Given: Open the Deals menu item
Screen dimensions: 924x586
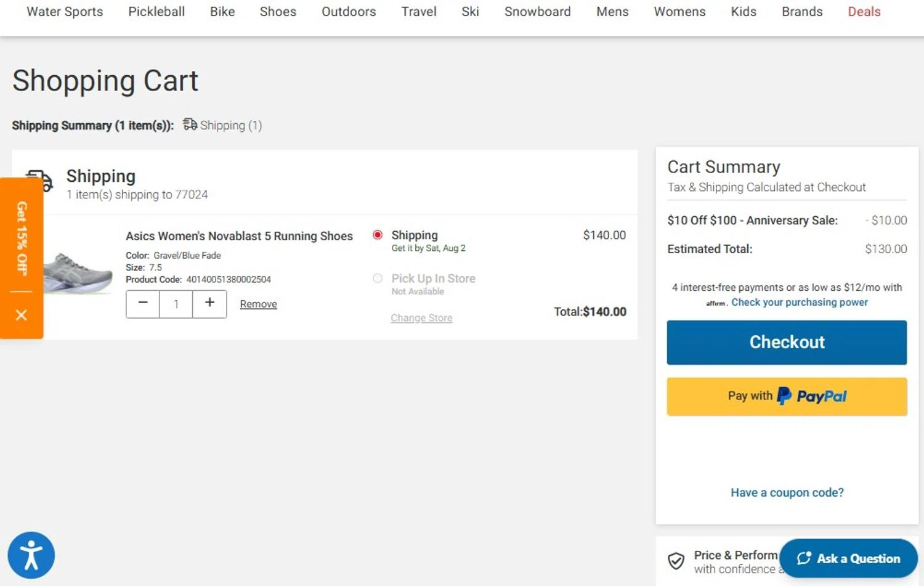Looking at the screenshot, I should 864,12.
